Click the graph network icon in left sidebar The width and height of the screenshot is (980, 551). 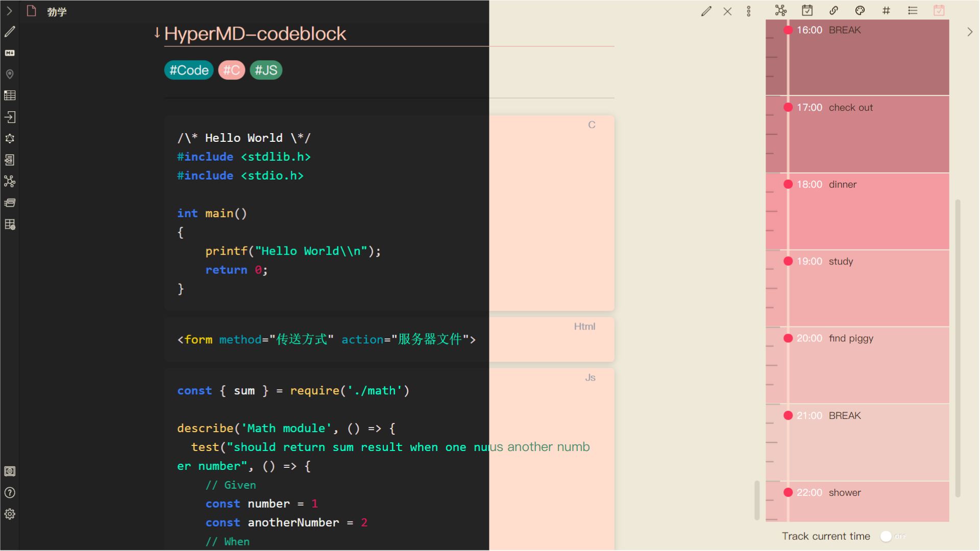coord(10,181)
